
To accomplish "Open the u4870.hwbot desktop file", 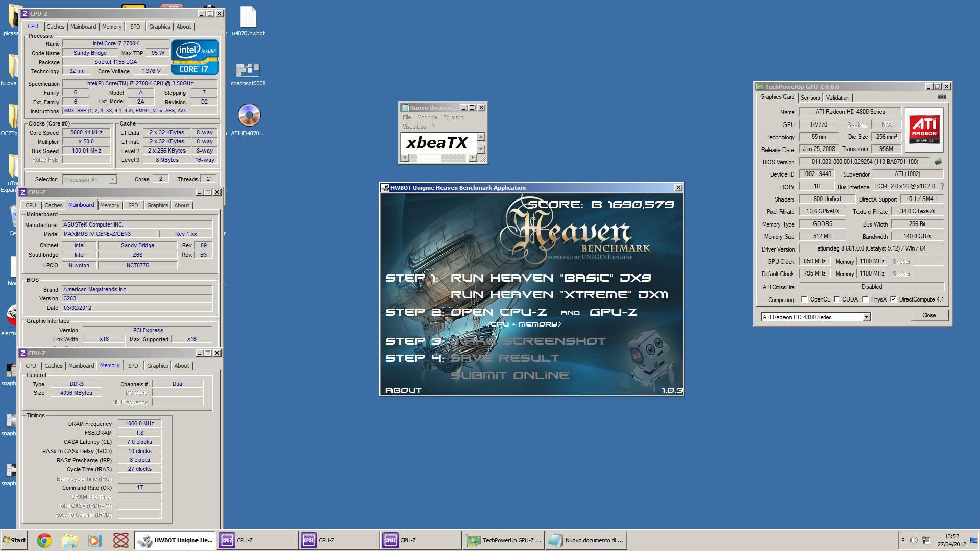I will [x=248, y=22].
